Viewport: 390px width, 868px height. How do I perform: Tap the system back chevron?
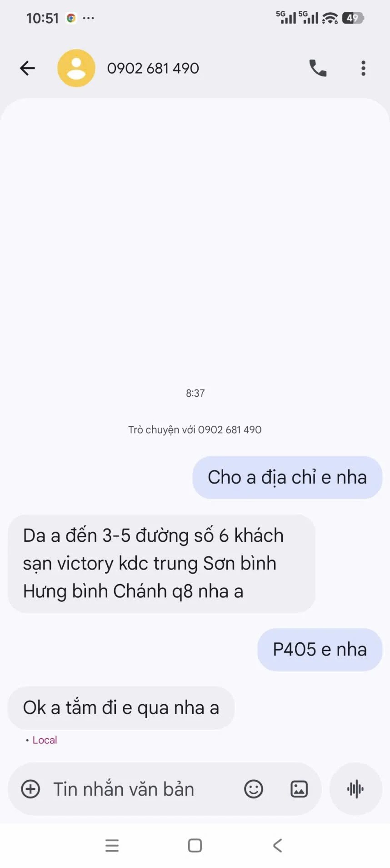[x=278, y=845]
